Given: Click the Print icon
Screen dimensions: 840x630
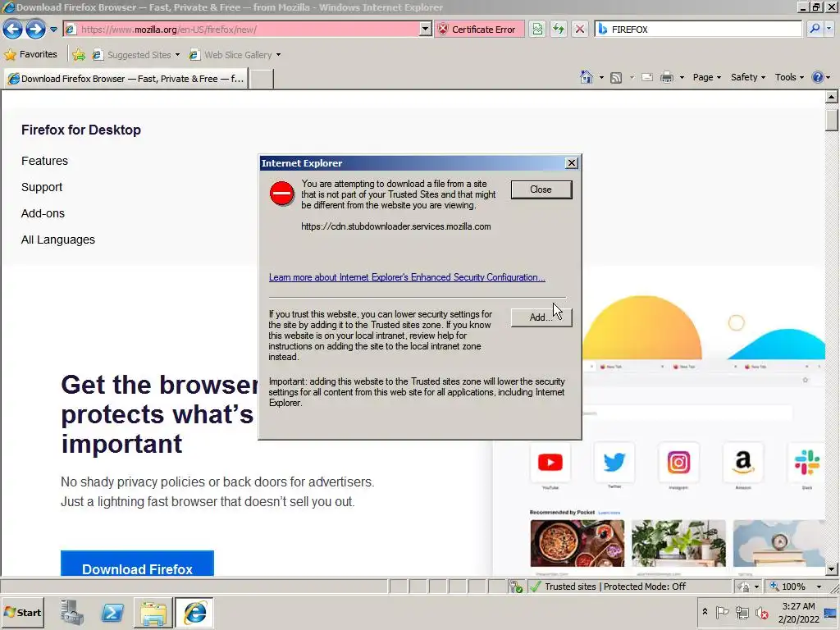Looking at the screenshot, I should click(666, 78).
